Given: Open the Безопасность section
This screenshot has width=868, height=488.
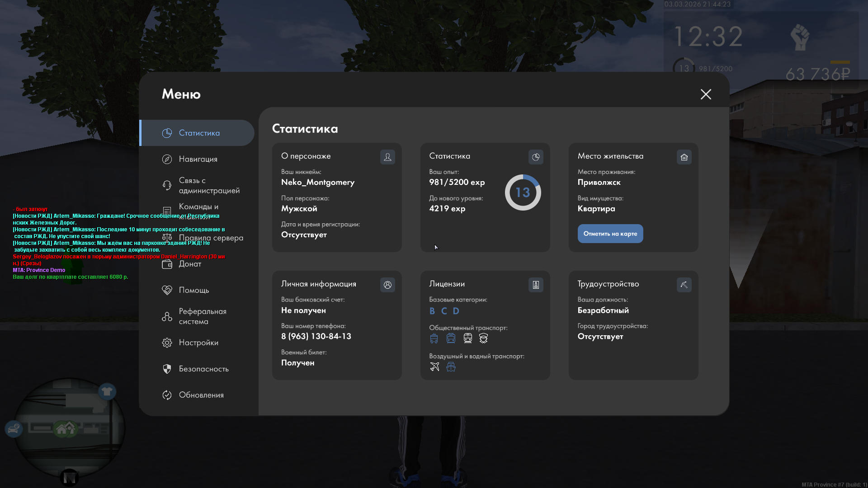Looking at the screenshot, I should click(203, 369).
